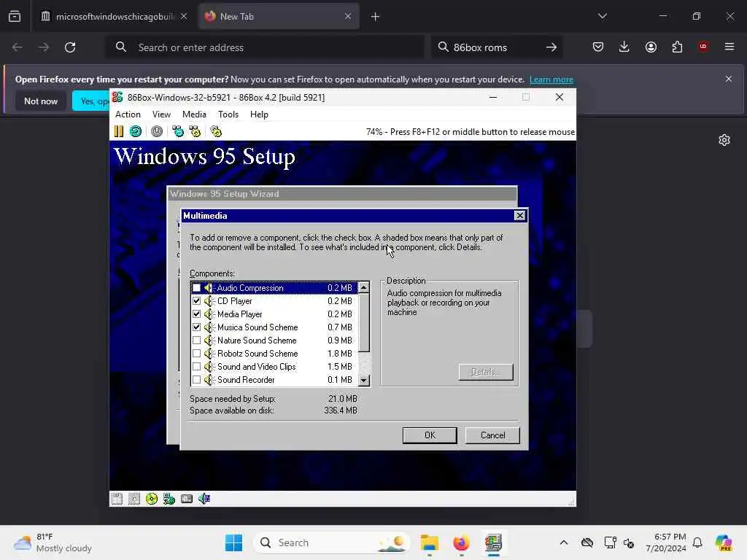Image resolution: width=747 pixels, height=560 pixels.
Task: Click the Not now button
Action: coord(41,101)
